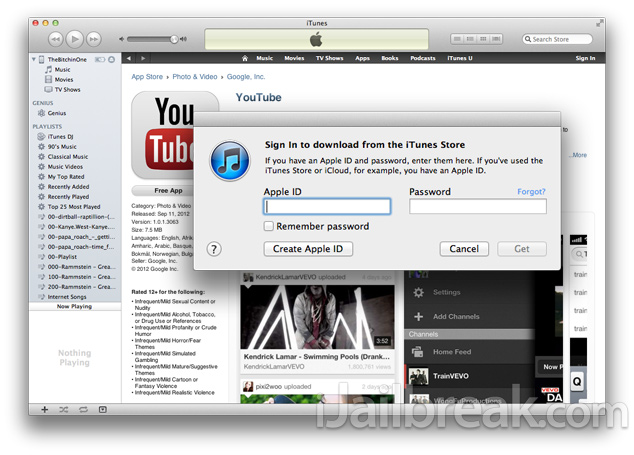Image resolution: width=634 pixels, height=455 pixels.
Task: Click the Cancel button
Action: tap(464, 249)
